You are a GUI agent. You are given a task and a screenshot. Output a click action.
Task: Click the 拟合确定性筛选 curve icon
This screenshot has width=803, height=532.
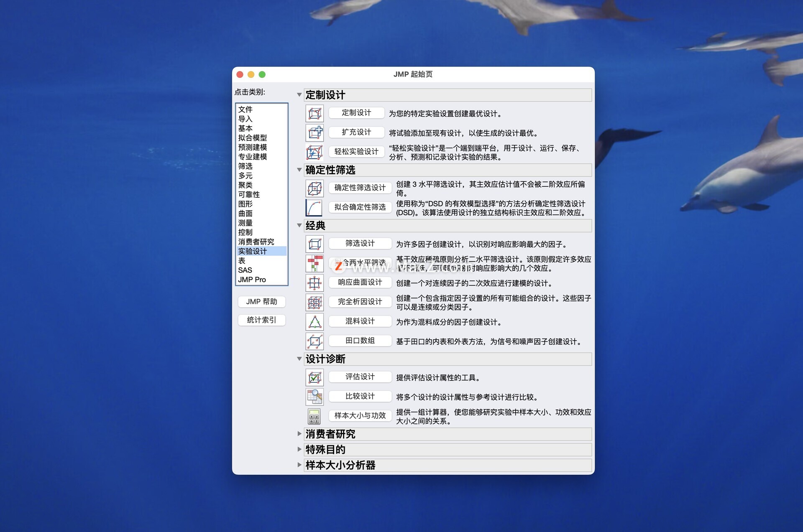(x=315, y=208)
